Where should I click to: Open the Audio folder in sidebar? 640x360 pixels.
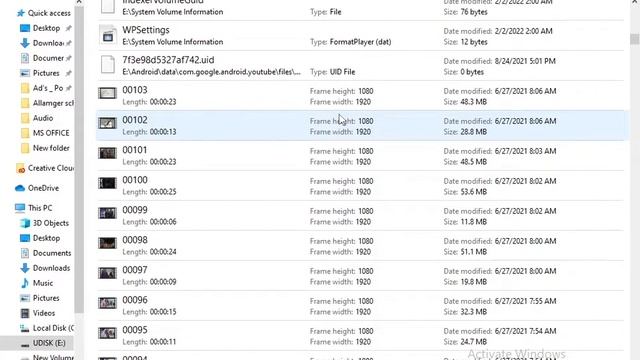pos(43,118)
